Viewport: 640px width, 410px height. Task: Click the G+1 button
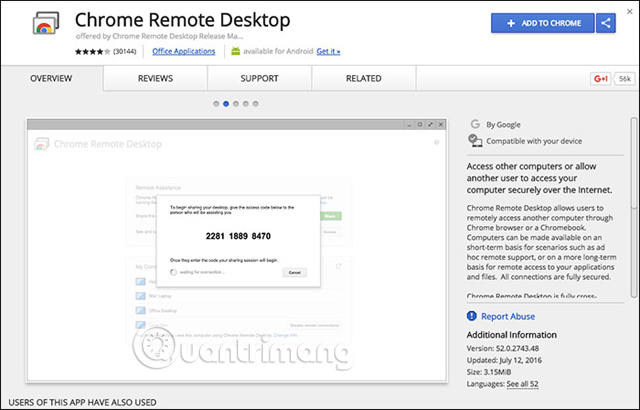tap(600, 79)
